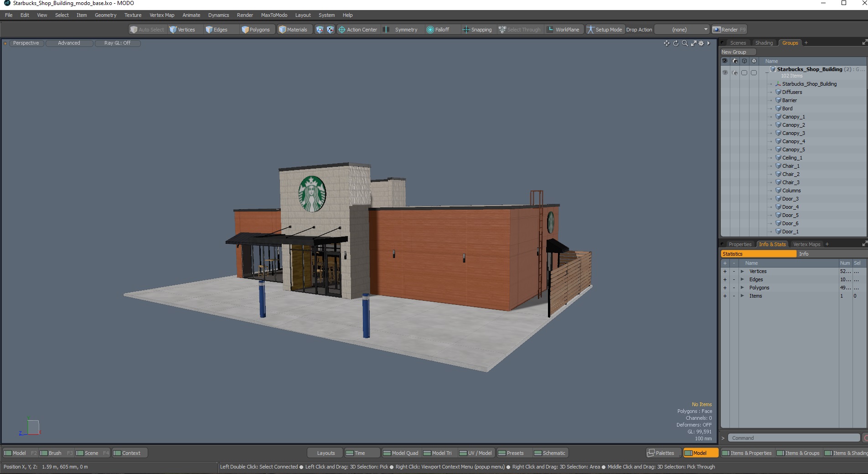Screen dimensions: 868x474
Task: Add a tab next to Groups
Action: point(806,43)
